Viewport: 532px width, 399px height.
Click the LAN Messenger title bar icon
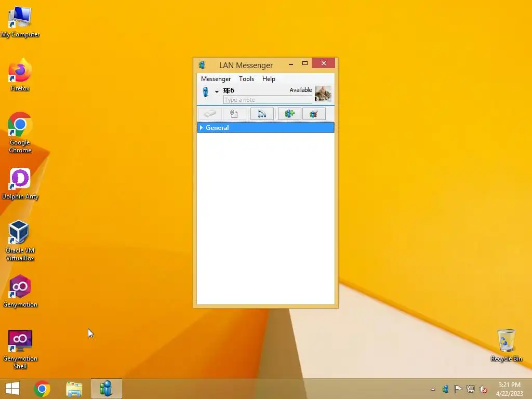pyautogui.click(x=202, y=64)
